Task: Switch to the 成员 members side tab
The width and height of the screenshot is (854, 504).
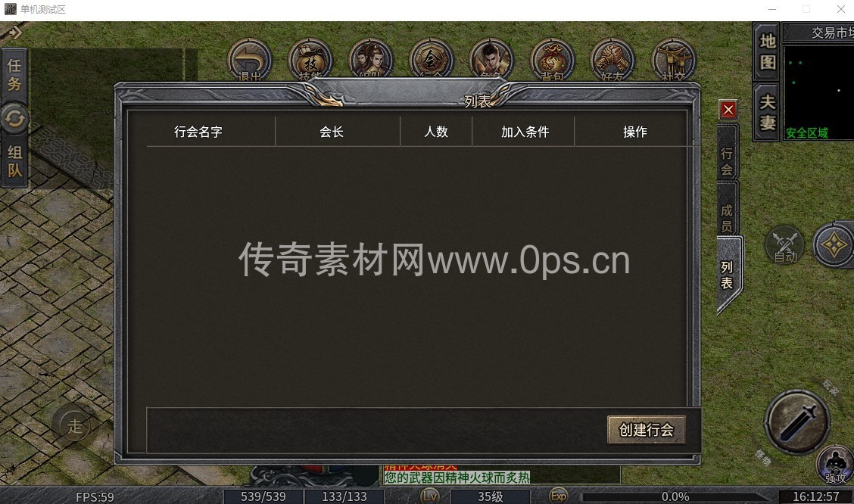Action: [x=727, y=218]
